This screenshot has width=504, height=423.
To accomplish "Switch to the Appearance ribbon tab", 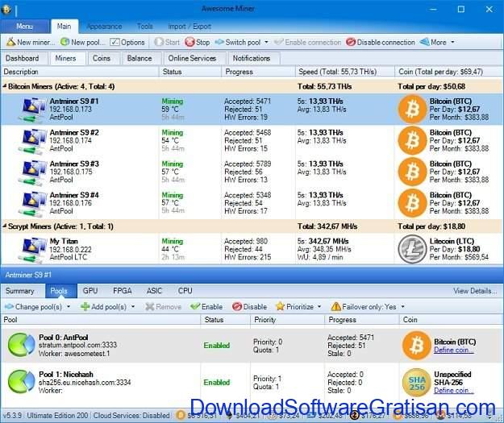I will click(104, 27).
